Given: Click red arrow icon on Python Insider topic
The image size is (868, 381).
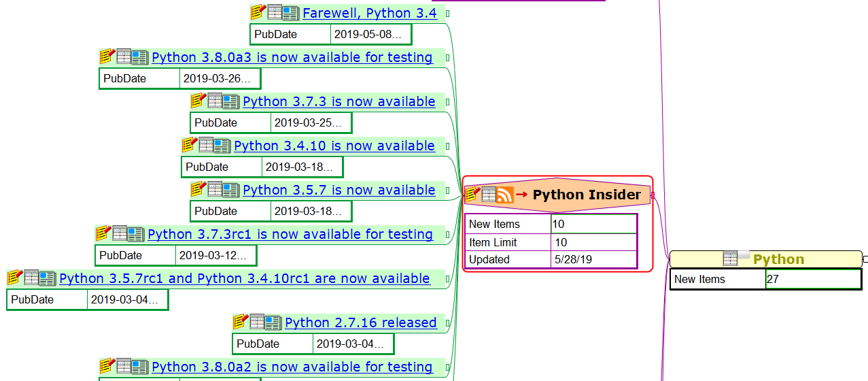Looking at the screenshot, I should pos(521,195).
